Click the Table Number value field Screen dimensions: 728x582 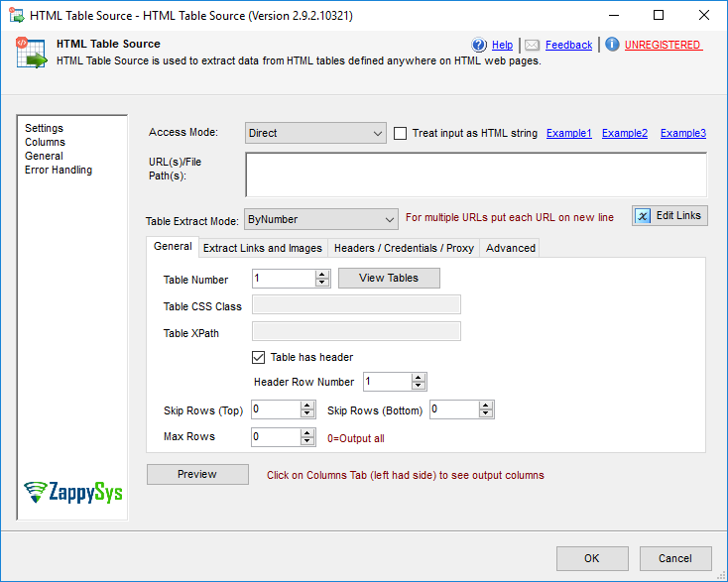284,279
